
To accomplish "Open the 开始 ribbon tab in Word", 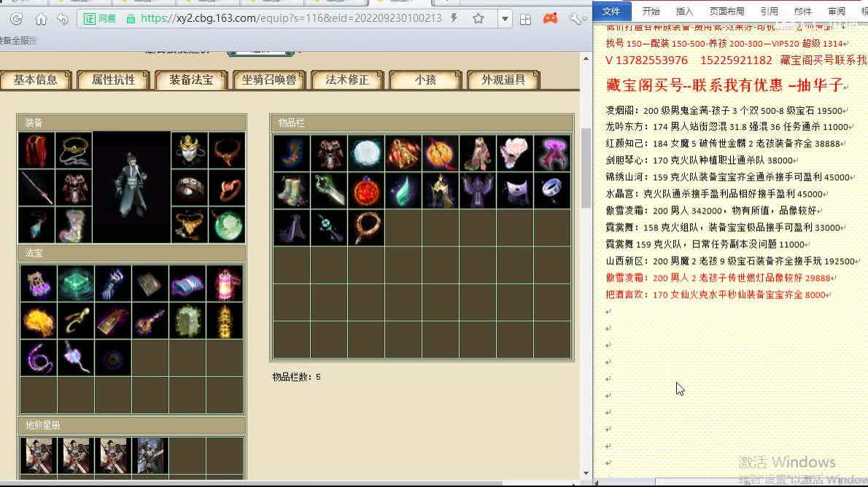I will (x=651, y=11).
